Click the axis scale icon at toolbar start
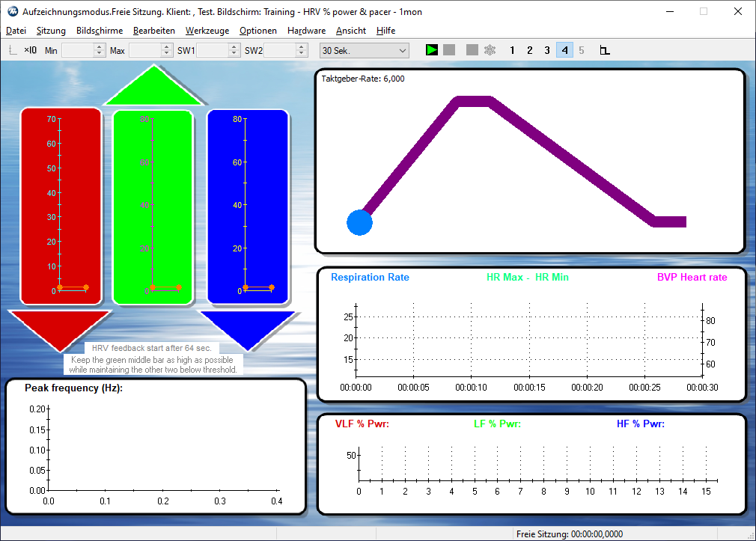The width and height of the screenshot is (756, 541). tap(13, 50)
